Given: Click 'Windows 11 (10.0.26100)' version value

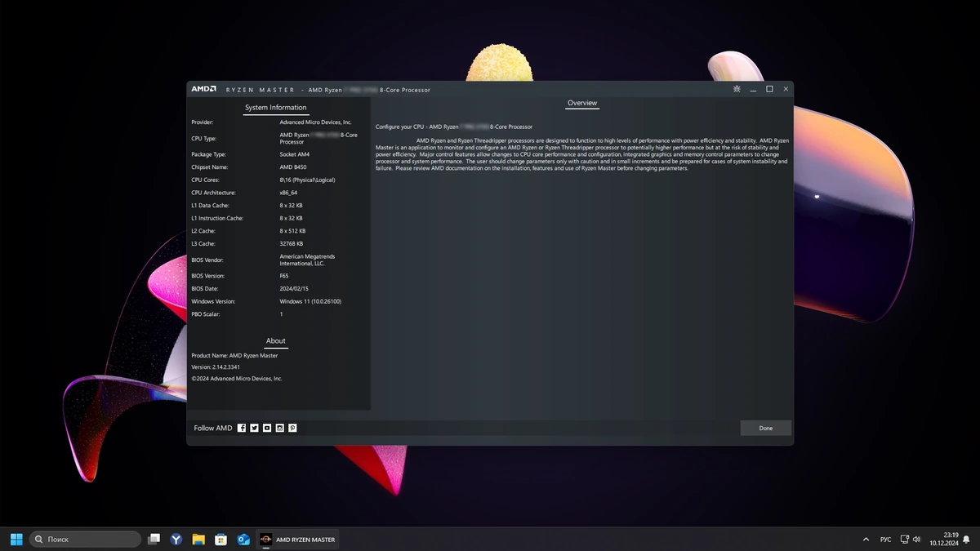Looking at the screenshot, I should click(310, 301).
